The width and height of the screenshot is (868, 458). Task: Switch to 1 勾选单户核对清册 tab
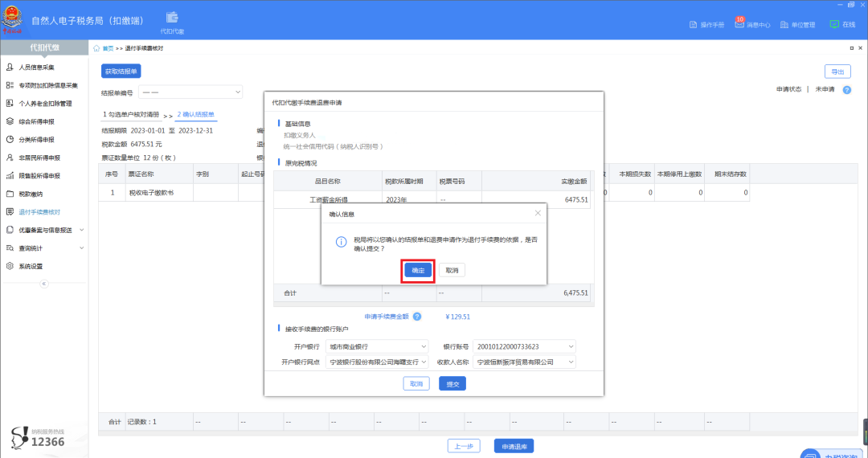pos(130,115)
